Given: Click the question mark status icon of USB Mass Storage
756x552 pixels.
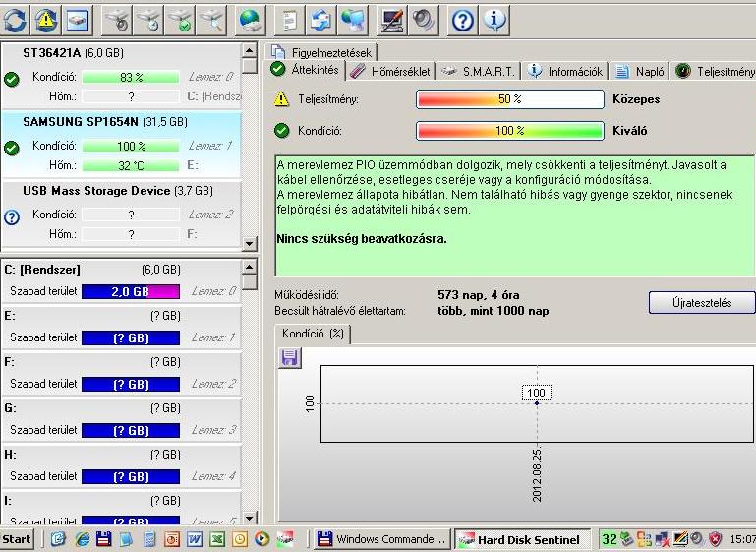Looking at the screenshot, I should coord(12,217).
